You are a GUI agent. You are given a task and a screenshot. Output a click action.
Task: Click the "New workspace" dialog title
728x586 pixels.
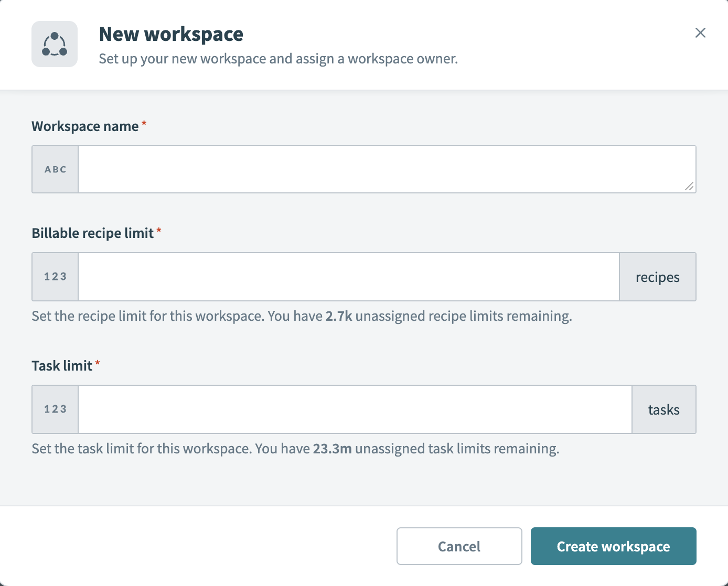pos(171,34)
